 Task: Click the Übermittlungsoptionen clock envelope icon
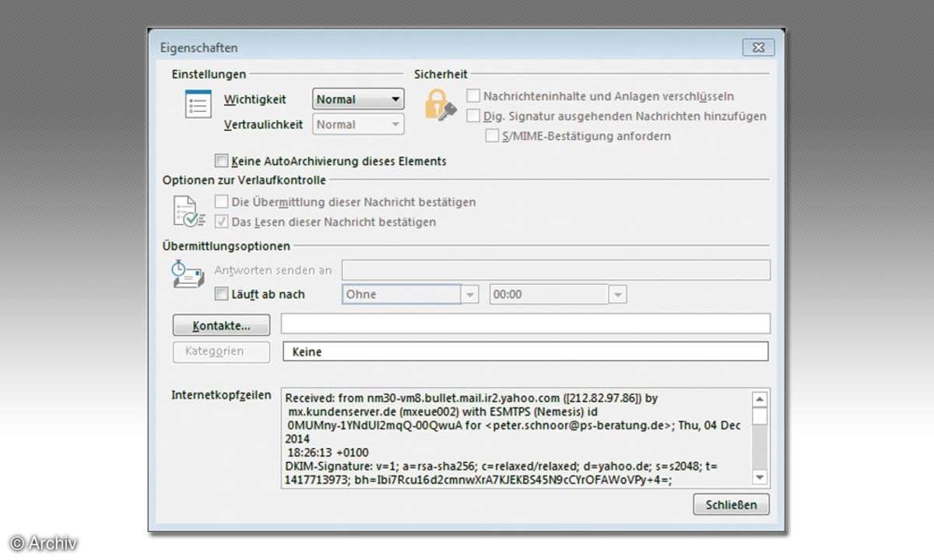188,274
